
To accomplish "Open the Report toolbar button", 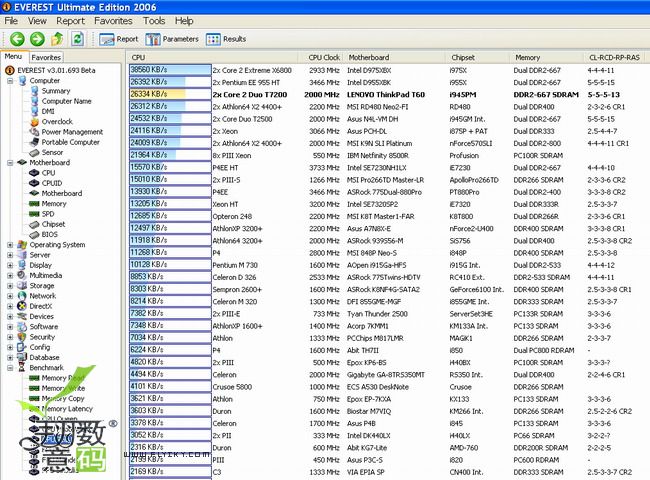I will coord(119,39).
